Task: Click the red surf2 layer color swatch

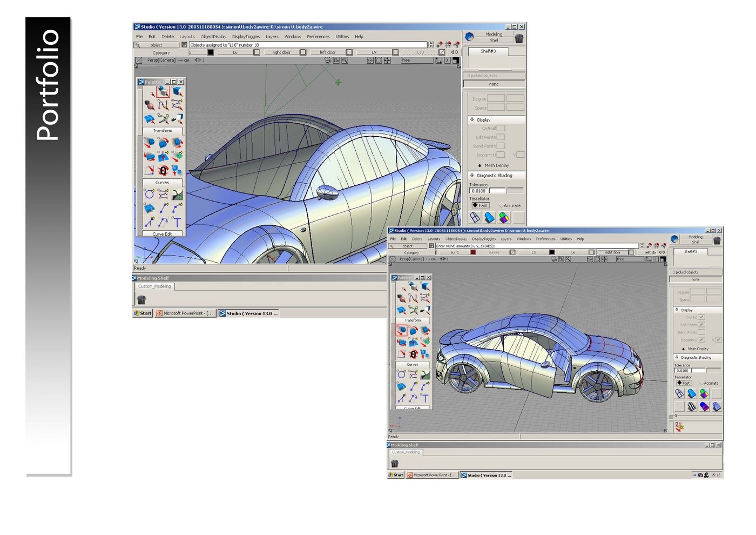Action: (473, 252)
